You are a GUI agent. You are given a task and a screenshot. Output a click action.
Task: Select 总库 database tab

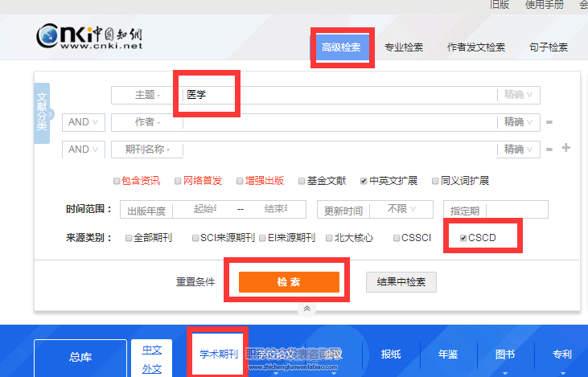click(x=80, y=358)
